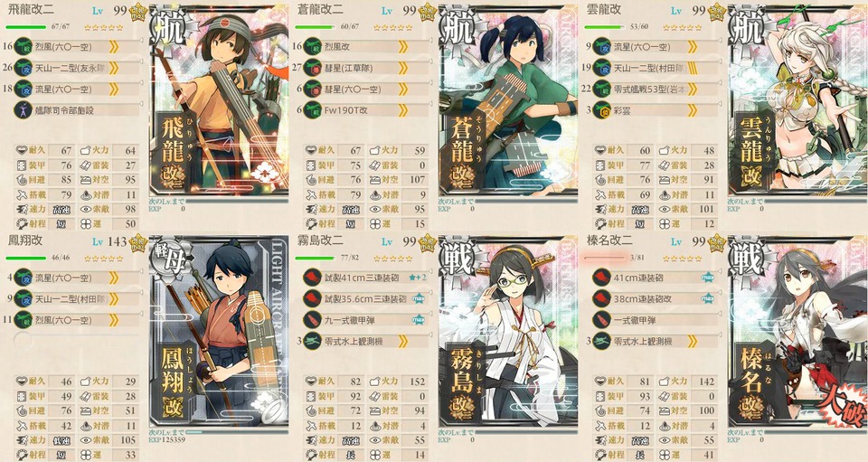This screenshot has height=462, width=868.
Task: Click the shell icon next to 九一式徹甲弾
Action: click(313, 320)
